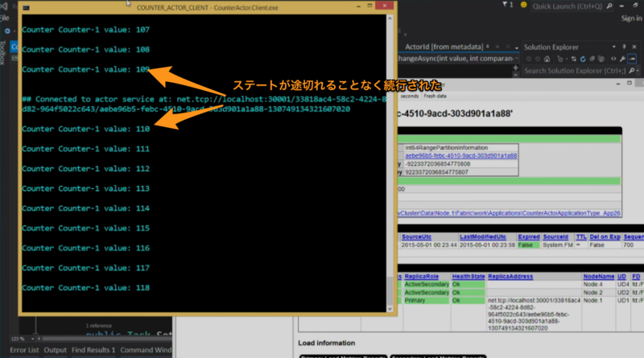Sort by UD column header
644x358 pixels.
(x=621, y=277)
